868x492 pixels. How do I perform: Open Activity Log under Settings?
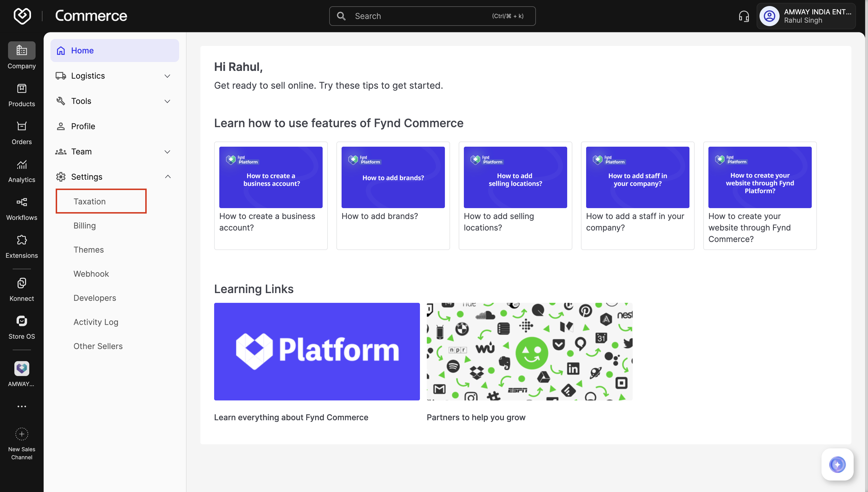(x=96, y=322)
